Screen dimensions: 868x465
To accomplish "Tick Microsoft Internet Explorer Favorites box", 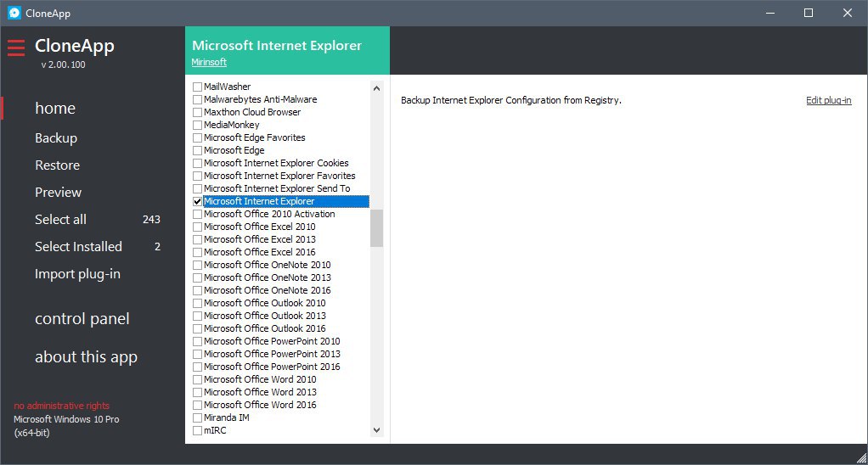I will (197, 176).
